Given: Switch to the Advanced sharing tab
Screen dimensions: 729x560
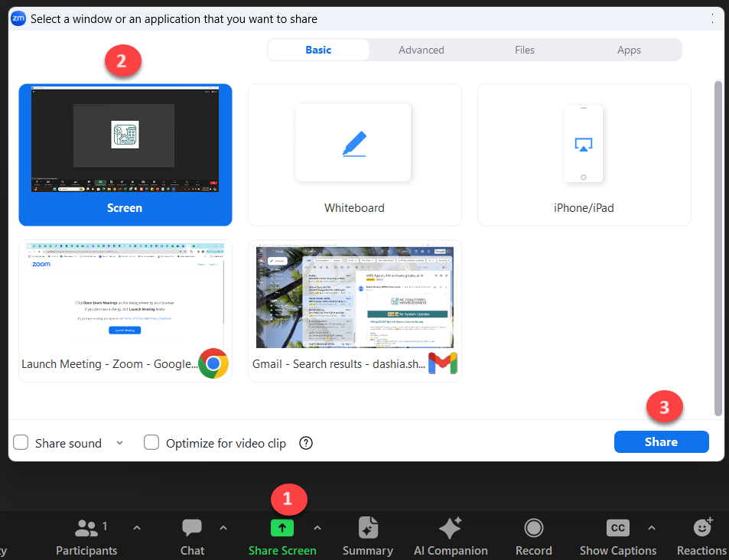Looking at the screenshot, I should pyautogui.click(x=421, y=49).
